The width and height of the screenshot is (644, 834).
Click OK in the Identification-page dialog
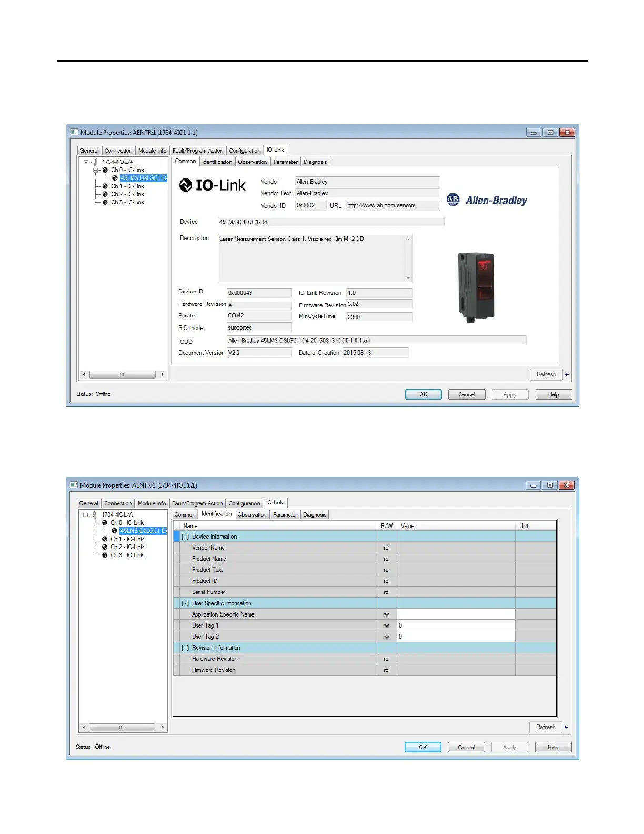[423, 747]
